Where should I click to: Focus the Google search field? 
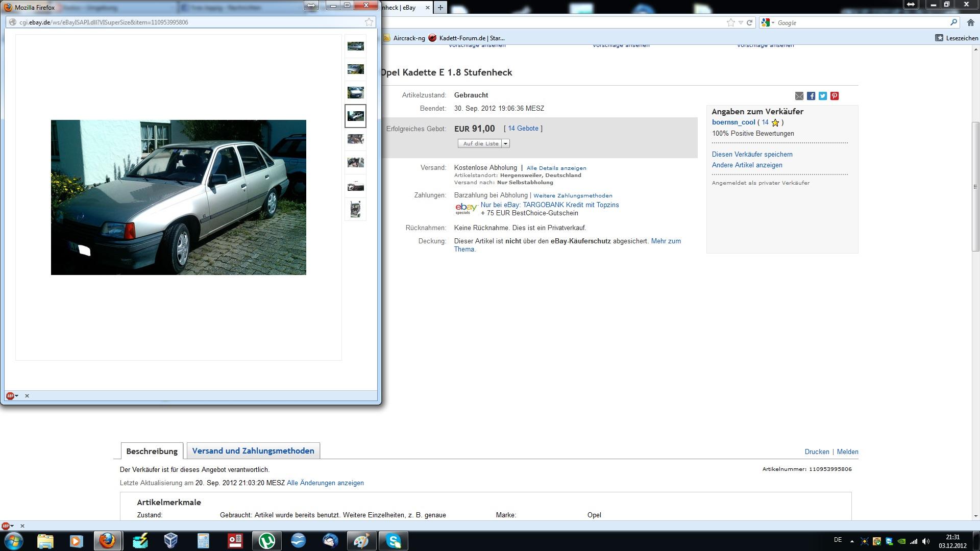pyautogui.click(x=862, y=22)
